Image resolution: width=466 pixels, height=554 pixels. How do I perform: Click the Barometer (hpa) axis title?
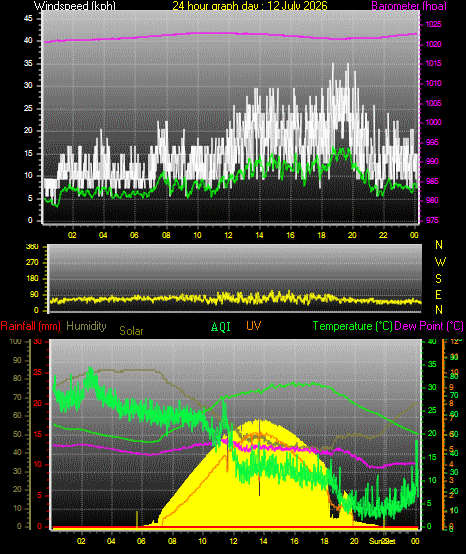point(409,6)
